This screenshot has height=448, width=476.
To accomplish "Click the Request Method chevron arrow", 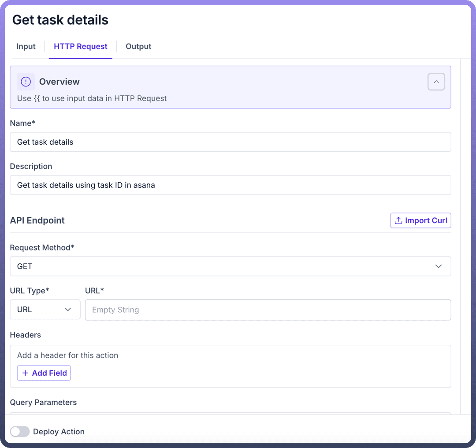I will pyautogui.click(x=438, y=266).
